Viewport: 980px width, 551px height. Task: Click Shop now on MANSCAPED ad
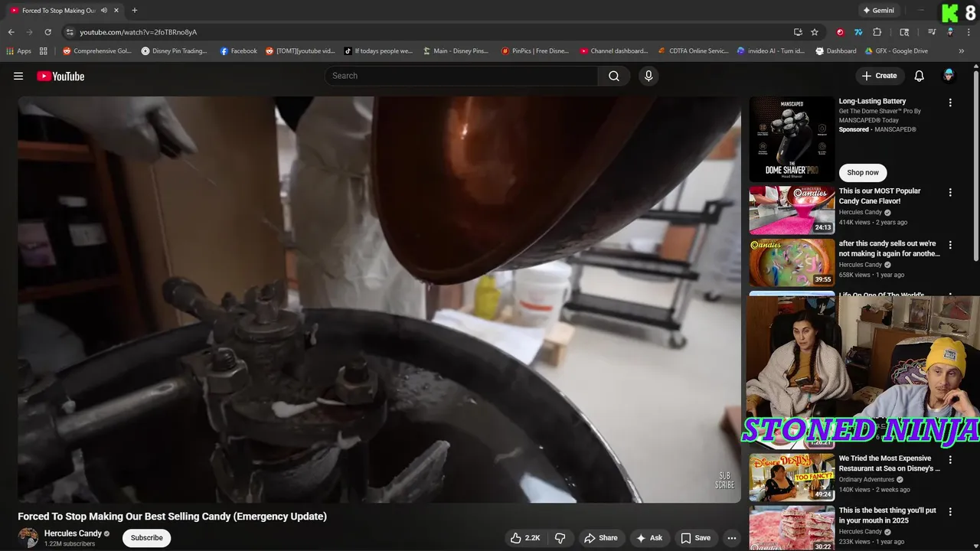863,172
